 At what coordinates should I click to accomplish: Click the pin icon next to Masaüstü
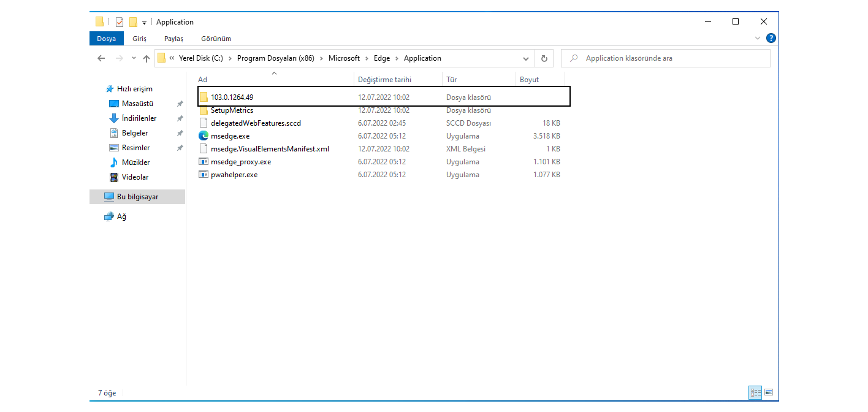[180, 104]
